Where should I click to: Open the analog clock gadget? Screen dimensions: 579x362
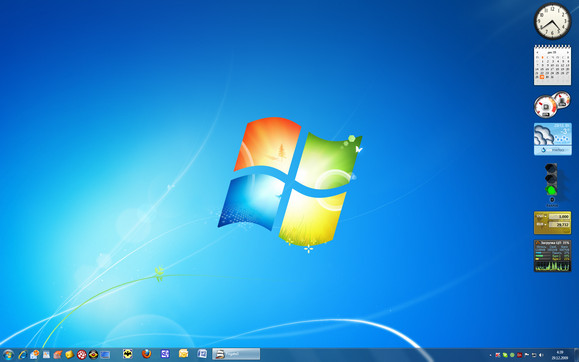pos(552,21)
